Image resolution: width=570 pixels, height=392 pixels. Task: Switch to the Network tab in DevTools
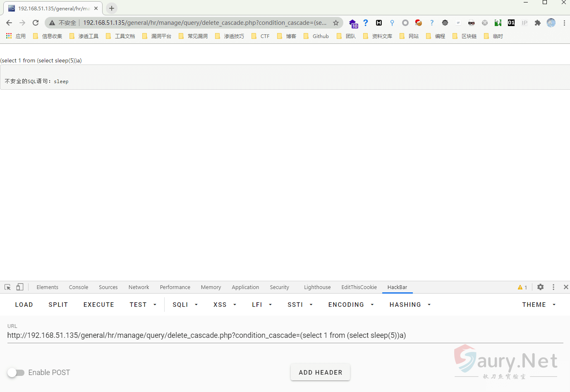tap(139, 287)
